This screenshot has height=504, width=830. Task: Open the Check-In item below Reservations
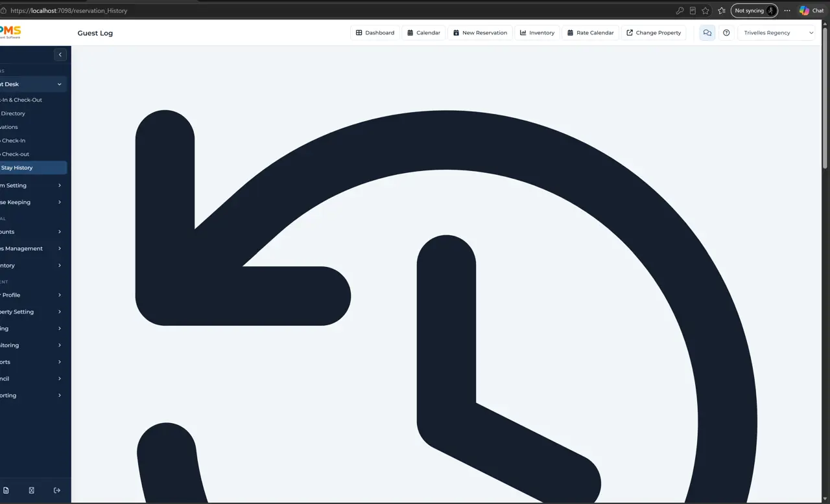click(x=32, y=141)
